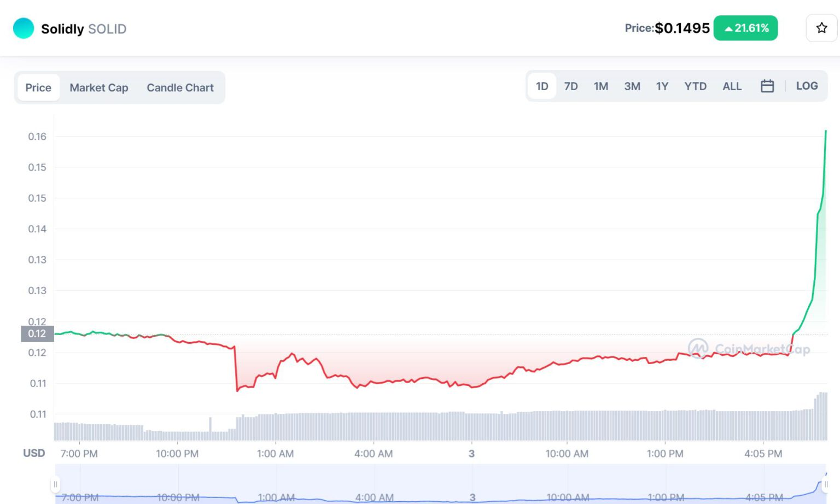This screenshot has width=840, height=504.
Task: Grab the left range slider handle
Action: 55,484
